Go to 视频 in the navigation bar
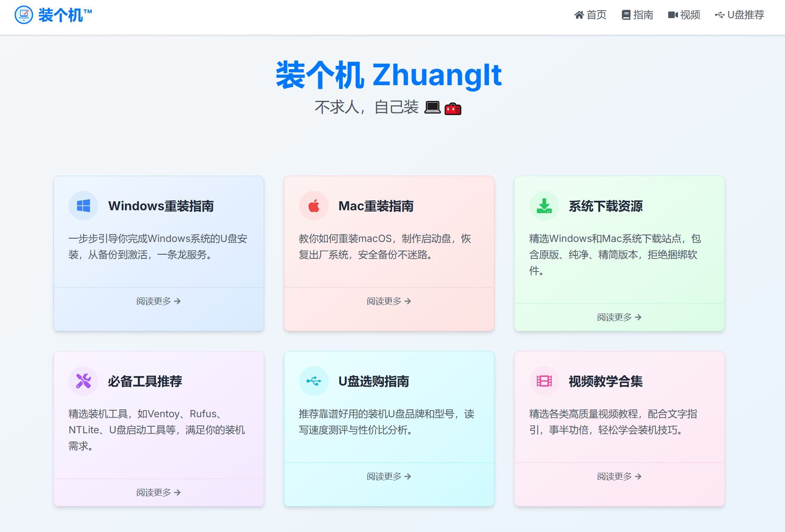The height and width of the screenshot is (532, 785). point(684,15)
